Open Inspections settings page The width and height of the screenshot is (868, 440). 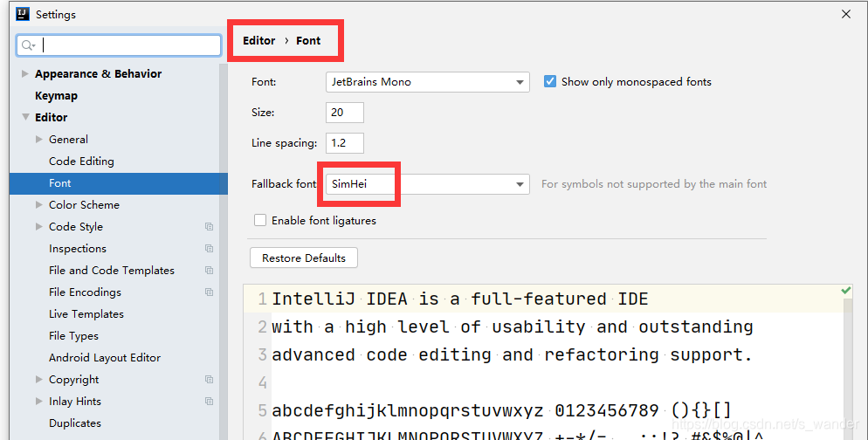[x=78, y=249]
